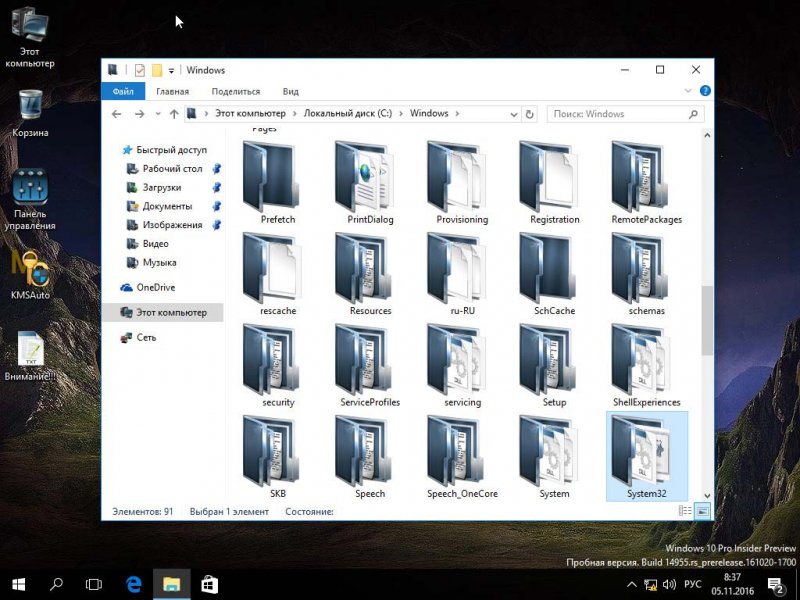This screenshot has width=800, height=600.
Task: Open the Главная ribbon tab
Action: point(172,91)
